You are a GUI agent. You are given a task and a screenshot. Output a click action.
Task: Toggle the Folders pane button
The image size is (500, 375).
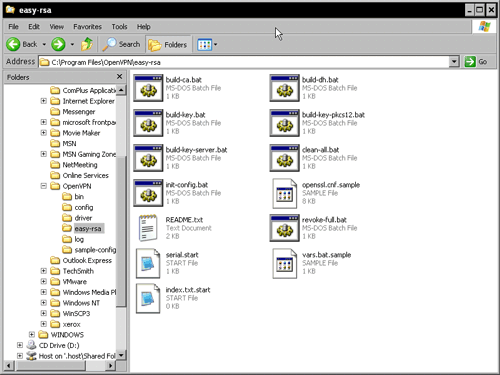coord(168,44)
